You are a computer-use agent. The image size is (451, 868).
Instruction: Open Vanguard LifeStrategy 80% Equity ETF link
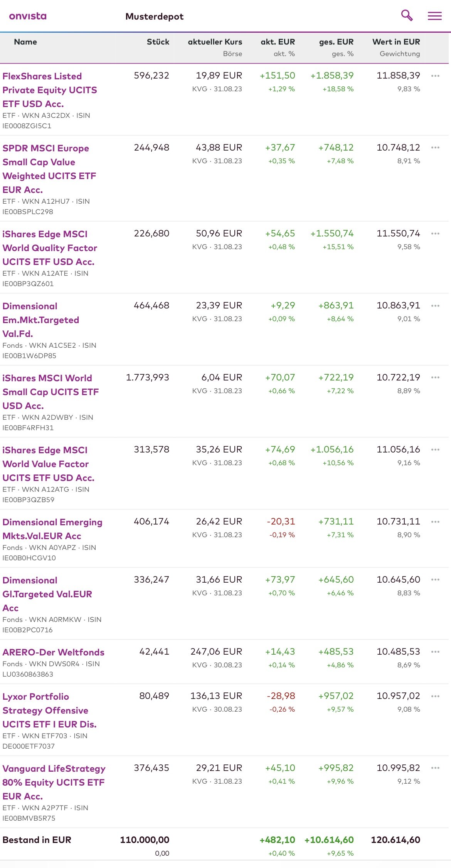[54, 783]
